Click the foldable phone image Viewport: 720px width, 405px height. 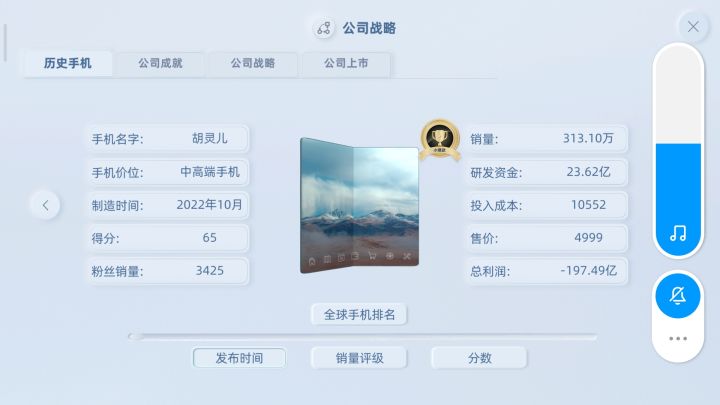[x=359, y=206]
